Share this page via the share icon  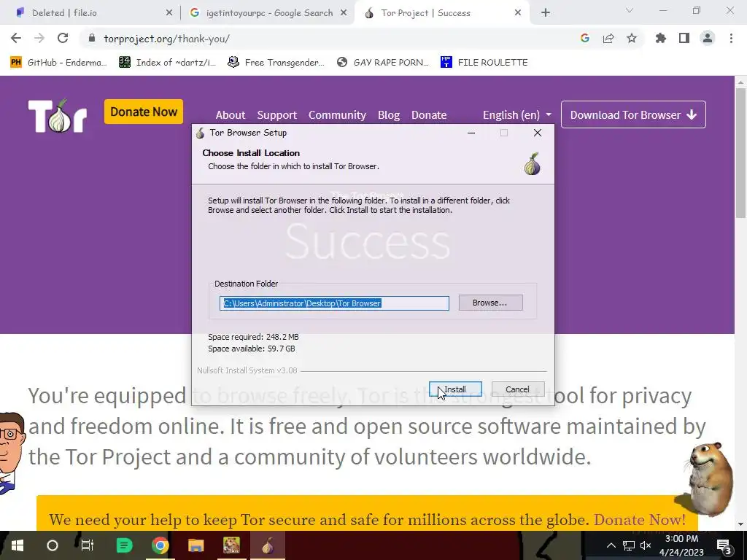608,39
